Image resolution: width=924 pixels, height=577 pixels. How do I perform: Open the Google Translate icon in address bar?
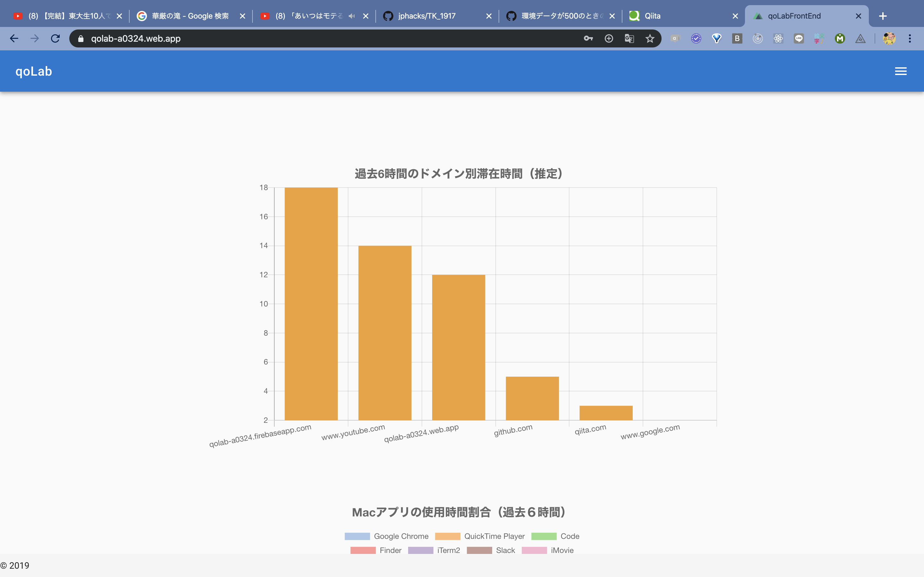[x=629, y=38]
